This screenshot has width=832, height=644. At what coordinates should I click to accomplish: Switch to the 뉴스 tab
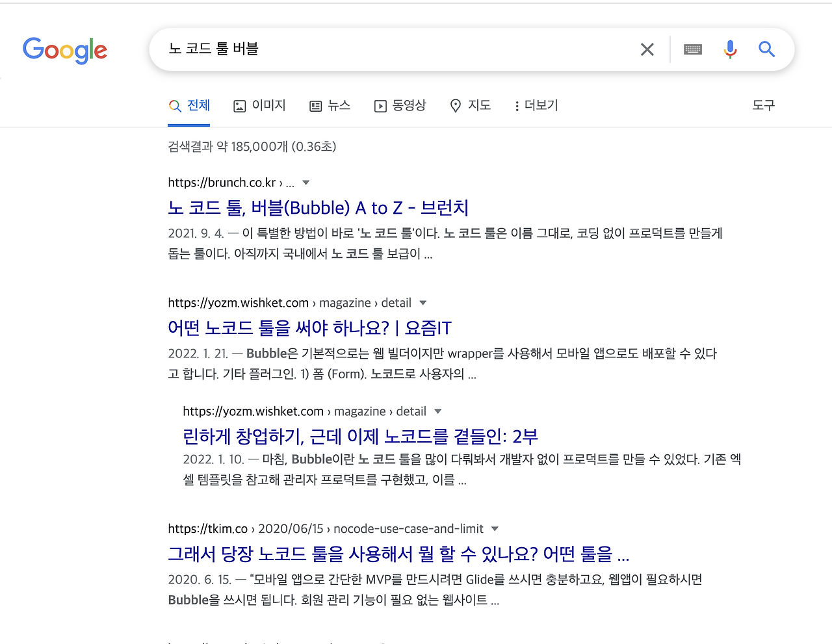(330, 105)
